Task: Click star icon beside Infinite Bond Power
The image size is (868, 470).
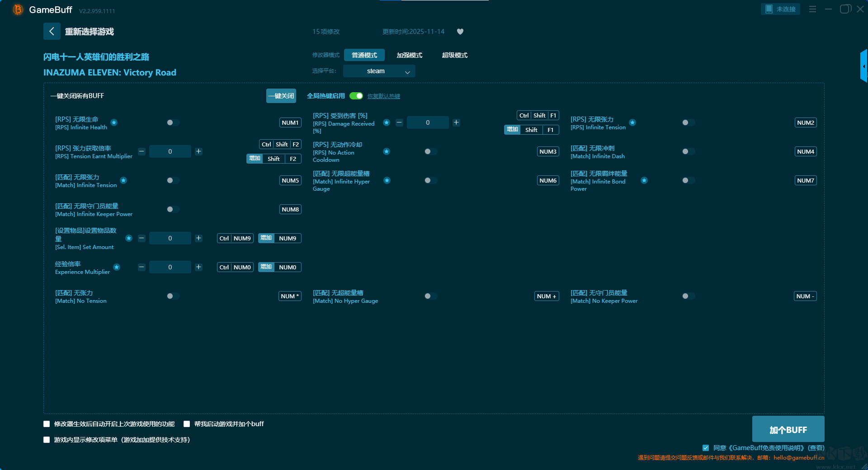Action: [644, 180]
